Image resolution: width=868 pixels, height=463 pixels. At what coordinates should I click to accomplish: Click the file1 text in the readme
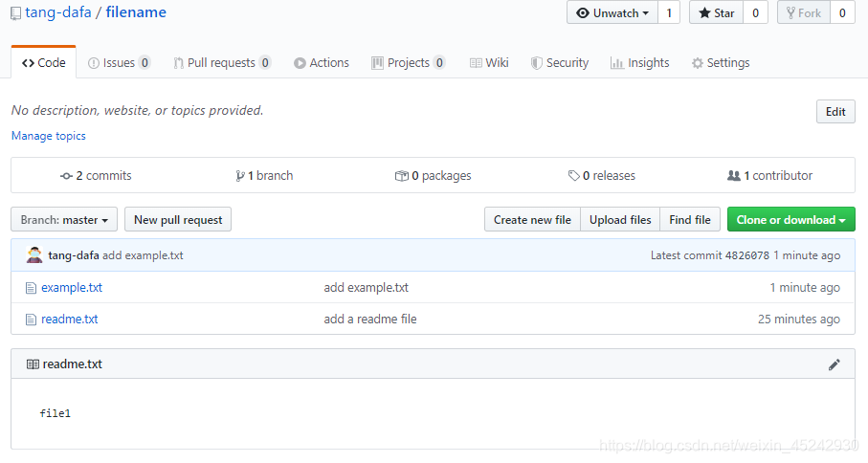(x=56, y=413)
